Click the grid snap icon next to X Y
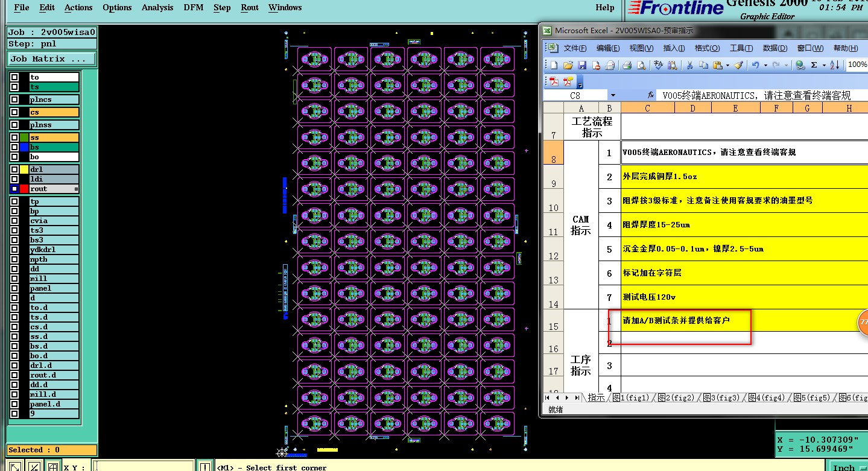 [x=53, y=466]
